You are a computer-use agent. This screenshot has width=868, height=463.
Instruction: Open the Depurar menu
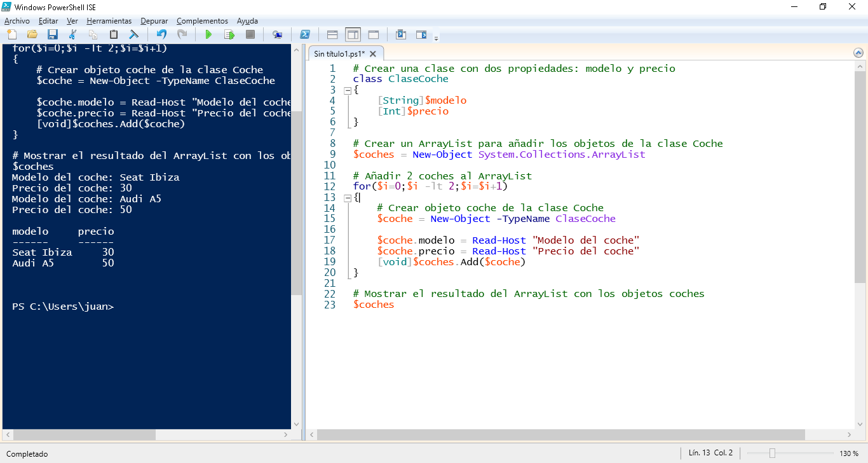(x=154, y=21)
